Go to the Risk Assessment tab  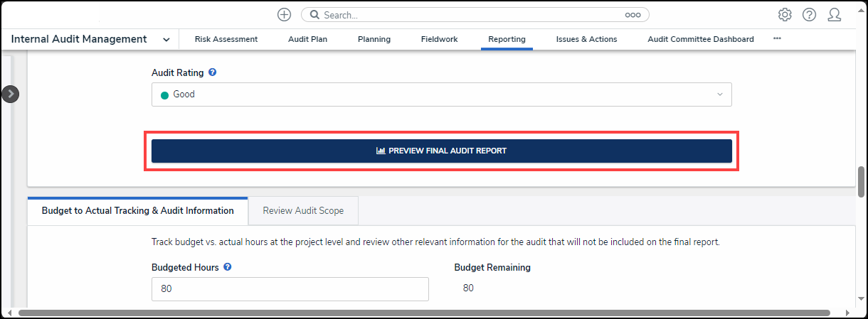226,39
